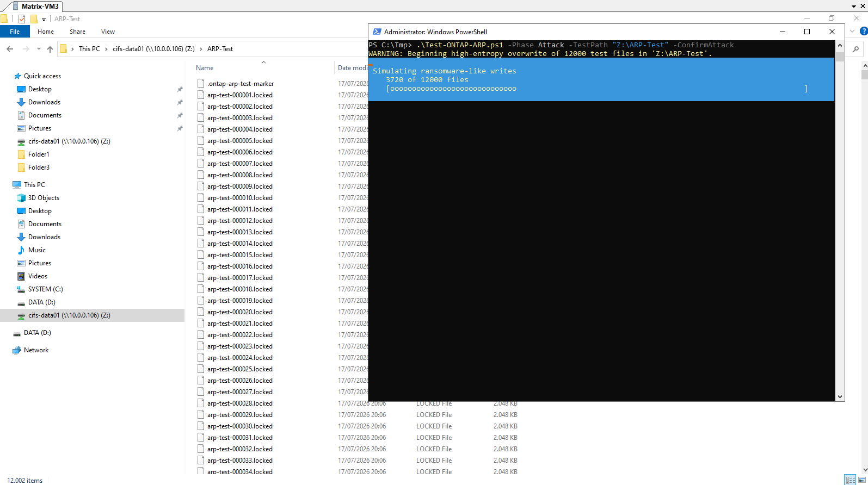Go back with the Explorer back arrow

[x=10, y=49]
